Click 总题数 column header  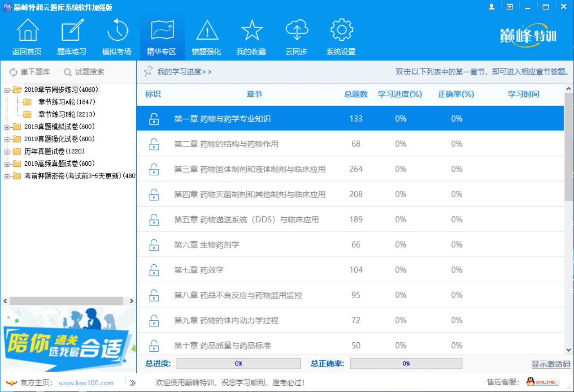point(356,94)
